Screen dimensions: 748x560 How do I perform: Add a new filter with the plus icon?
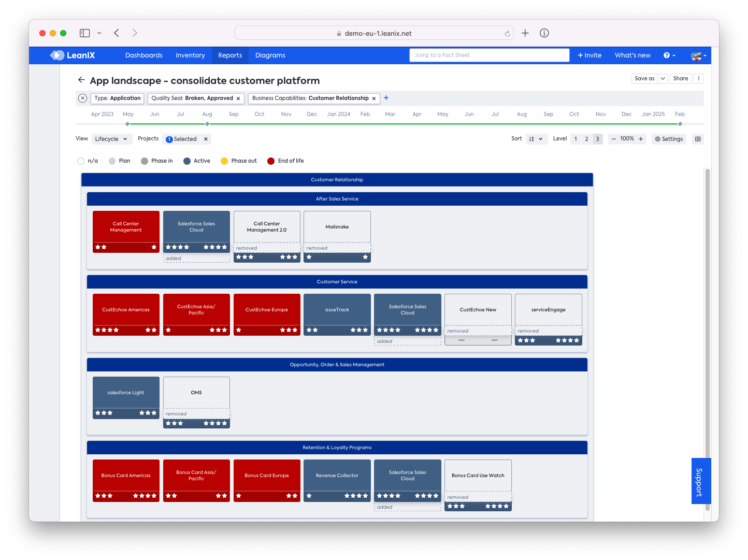(386, 98)
